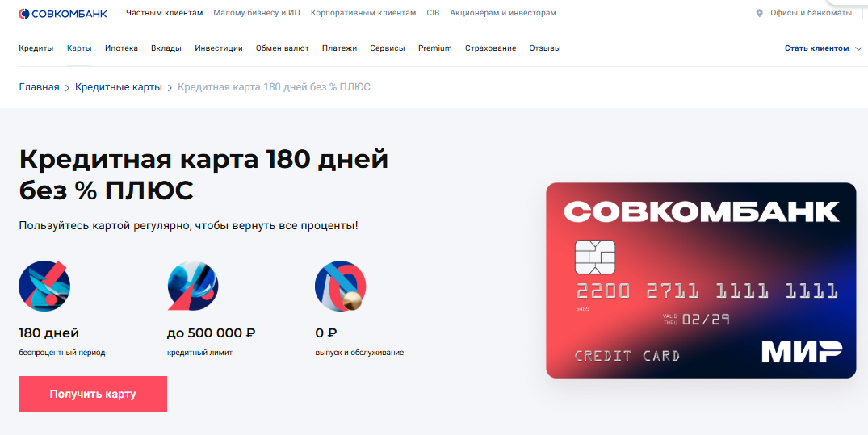Select Корпоративным клиентам tab
Image resolution: width=868 pixels, height=435 pixels.
click(363, 13)
